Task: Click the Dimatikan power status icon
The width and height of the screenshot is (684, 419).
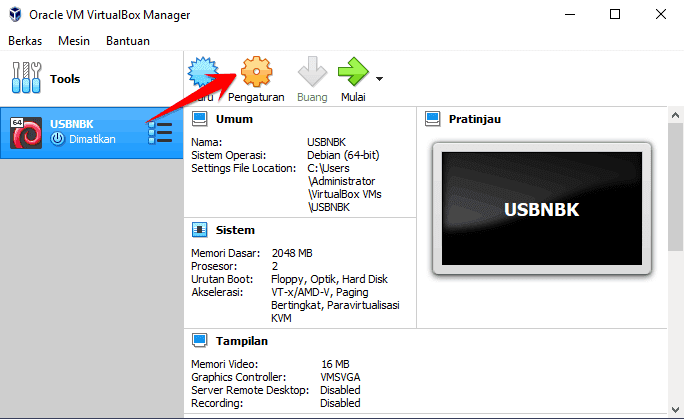Action: tap(57, 139)
